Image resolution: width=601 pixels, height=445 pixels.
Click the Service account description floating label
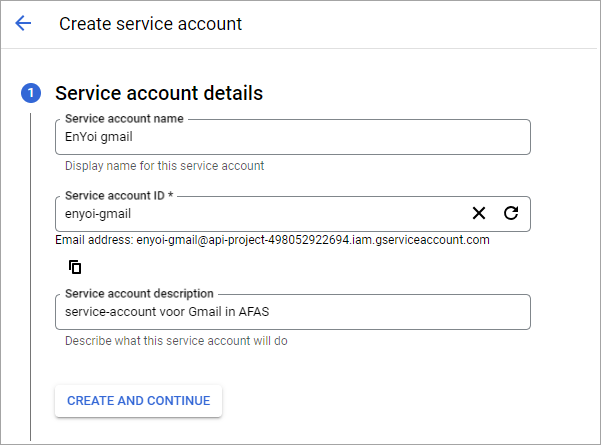pyautogui.click(x=139, y=294)
